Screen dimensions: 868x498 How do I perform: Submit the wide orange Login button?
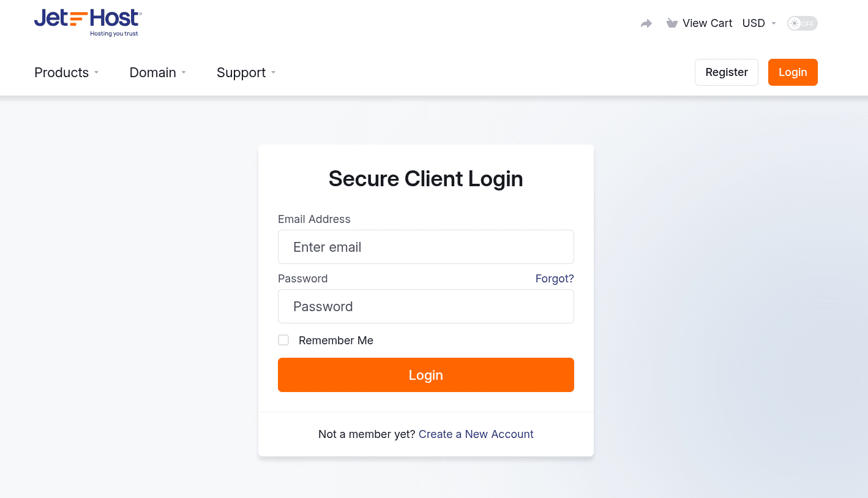coord(425,375)
